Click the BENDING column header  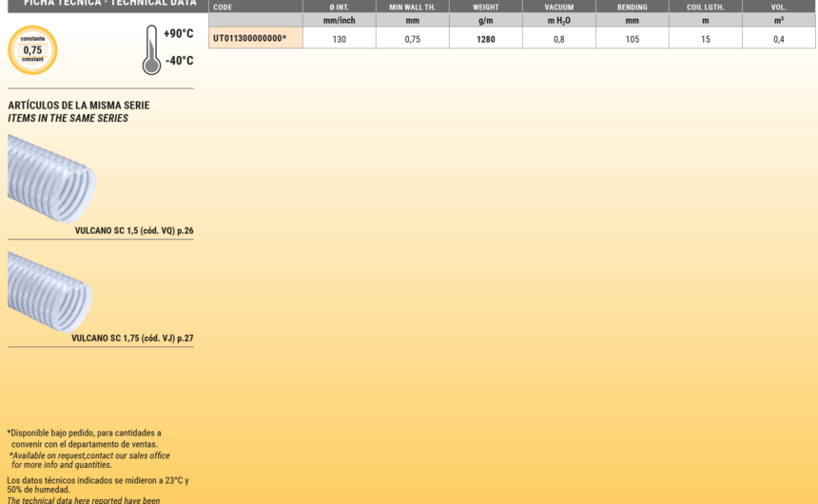click(x=632, y=7)
